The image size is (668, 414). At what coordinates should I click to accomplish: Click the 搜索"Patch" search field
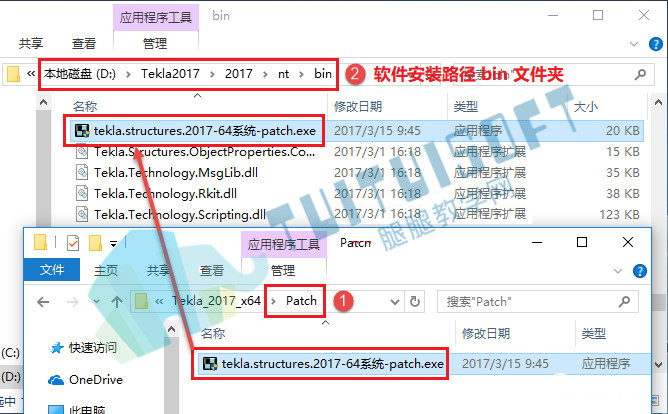tap(538, 302)
